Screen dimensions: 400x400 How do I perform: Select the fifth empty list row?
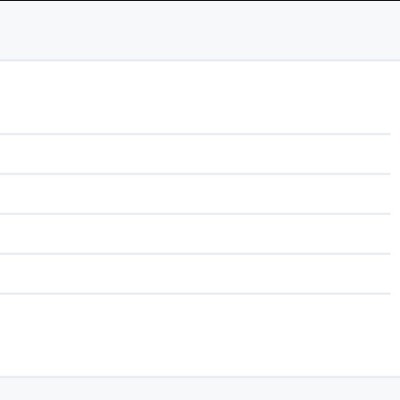point(195,274)
